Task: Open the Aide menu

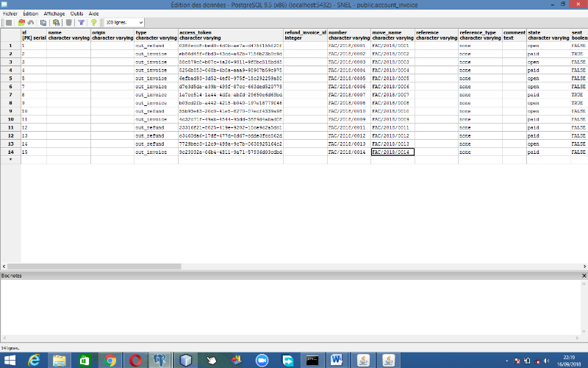Action: pos(94,13)
